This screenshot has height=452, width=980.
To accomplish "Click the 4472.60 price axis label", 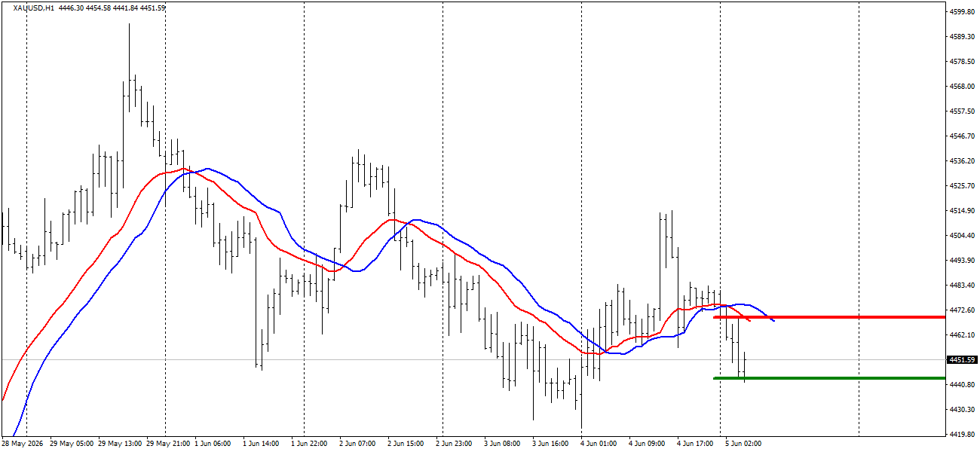I will [962, 310].
